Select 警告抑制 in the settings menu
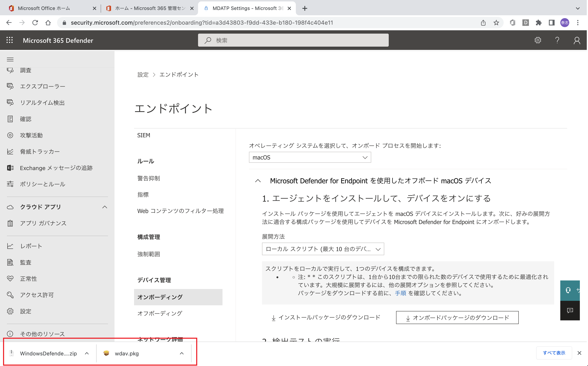Image resolution: width=588 pixels, height=366 pixels. click(x=149, y=178)
